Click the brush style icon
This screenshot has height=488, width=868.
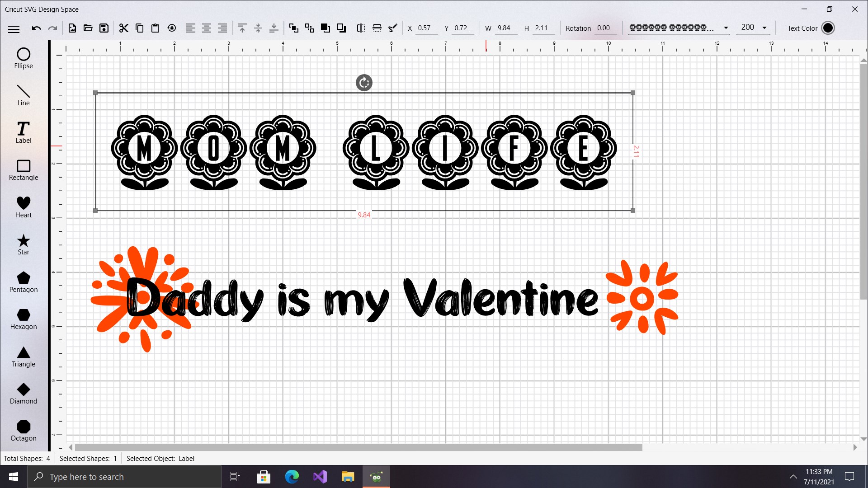[393, 28]
